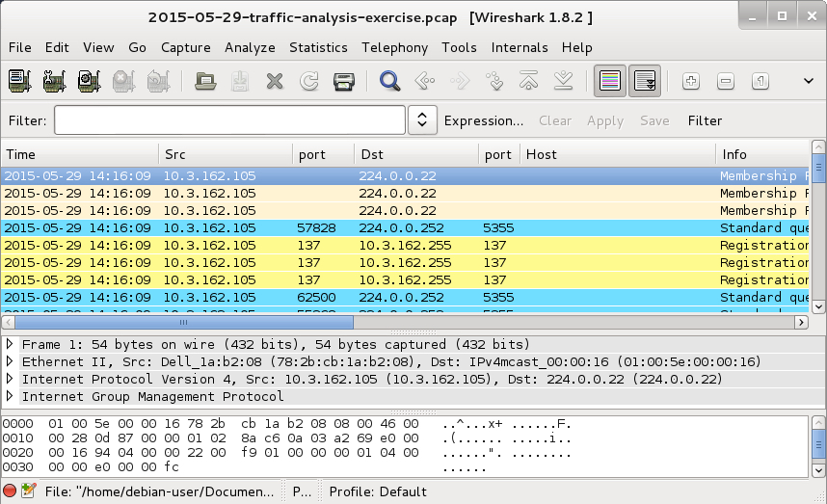This screenshot has width=827, height=504.
Task: Sort packets by the Time column
Action: click(x=80, y=154)
